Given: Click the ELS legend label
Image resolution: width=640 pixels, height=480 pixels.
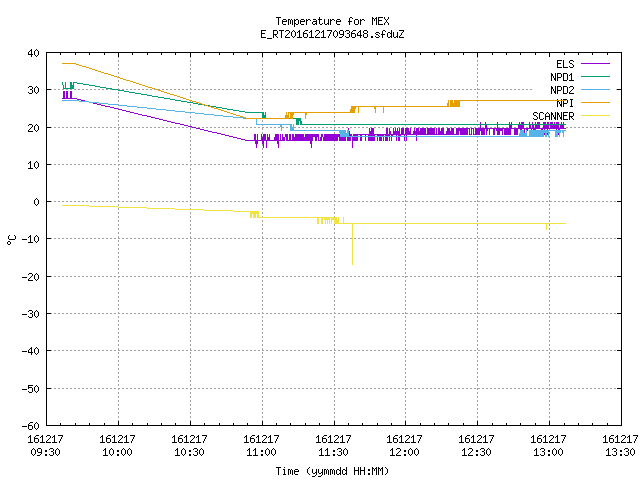Looking at the screenshot, I should point(565,64).
